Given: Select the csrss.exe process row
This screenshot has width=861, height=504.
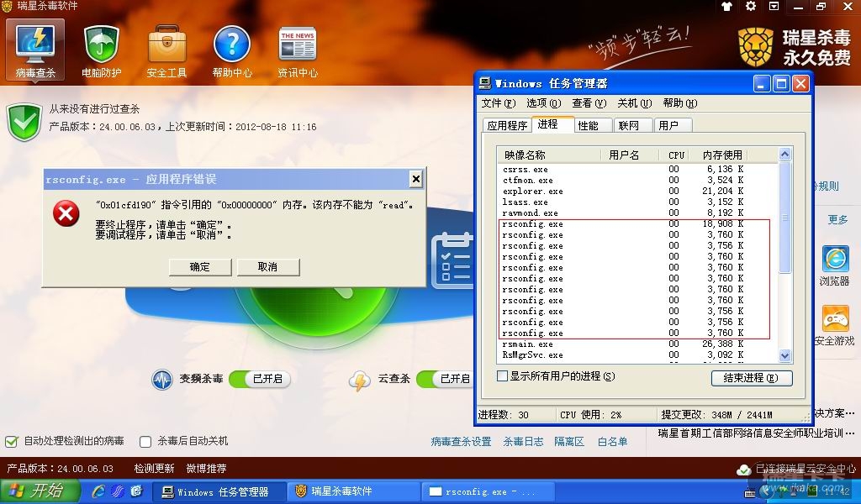Looking at the screenshot, I should coord(637,170).
